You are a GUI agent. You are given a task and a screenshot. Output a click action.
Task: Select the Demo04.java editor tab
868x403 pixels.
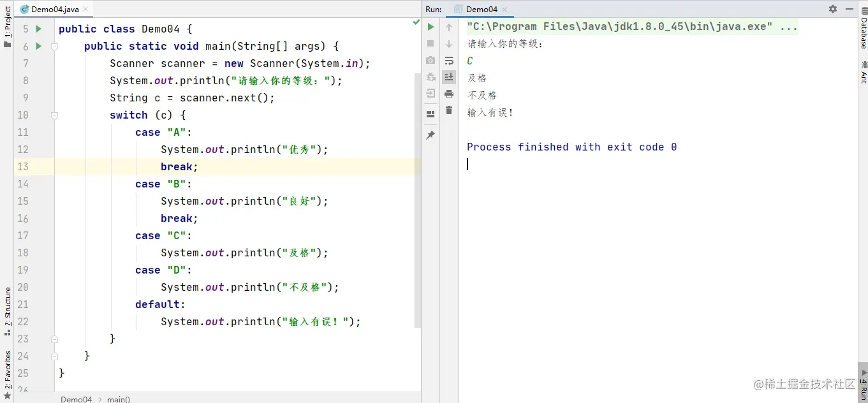point(54,9)
